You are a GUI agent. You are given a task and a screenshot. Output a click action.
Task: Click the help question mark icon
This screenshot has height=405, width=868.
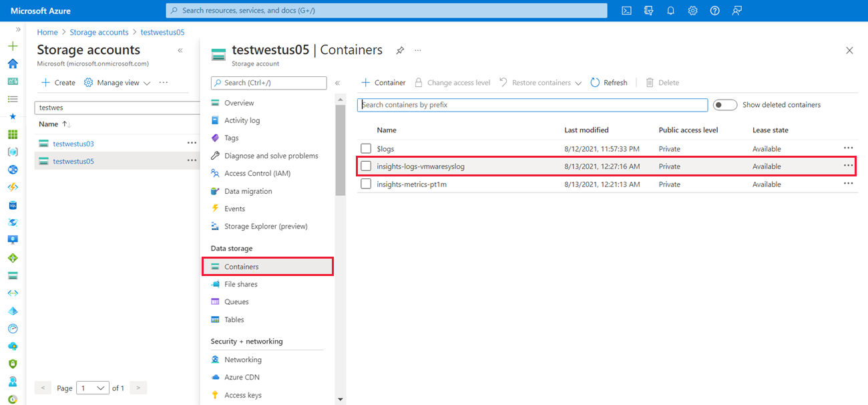click(x=714, y=11)
